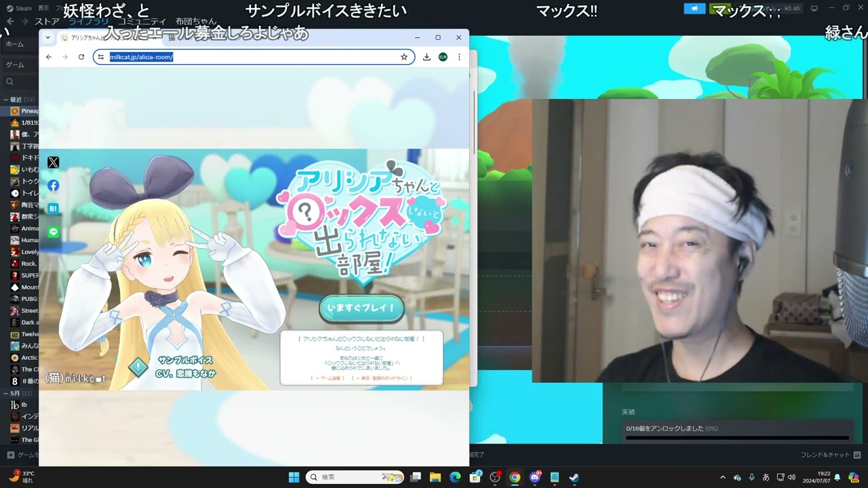Click the Steam library search icon
Viewport: 868px width, 488px height.
10,82
